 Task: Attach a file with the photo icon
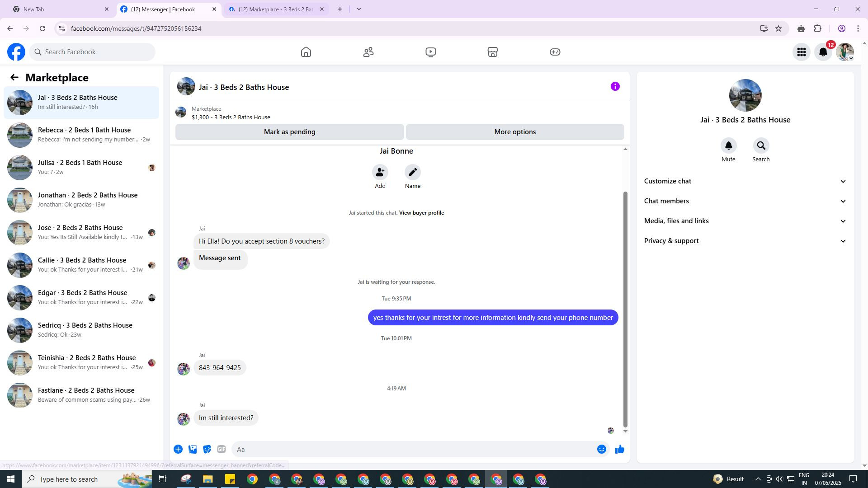[193, 449]
